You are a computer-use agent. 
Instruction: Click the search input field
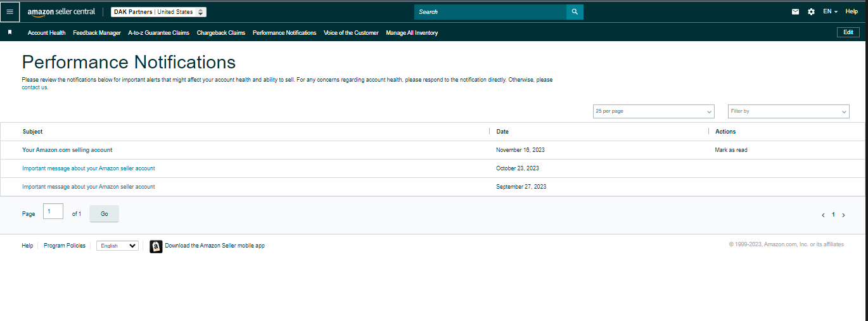490,11
